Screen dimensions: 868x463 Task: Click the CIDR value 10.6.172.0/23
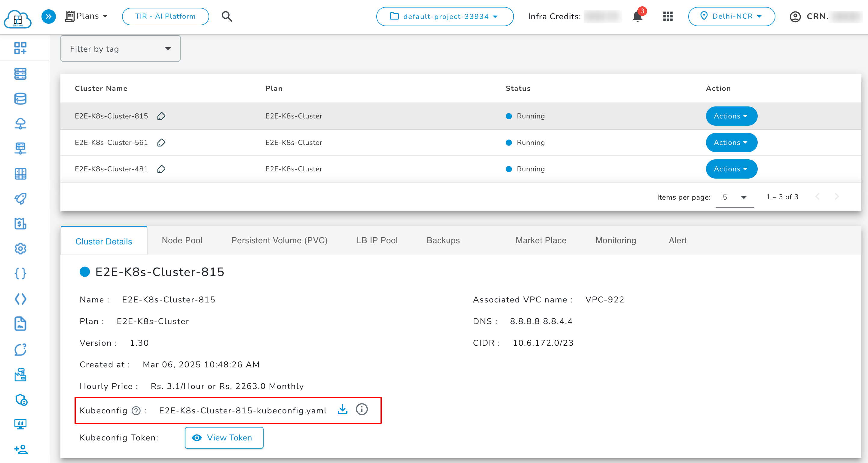point(543,343)
